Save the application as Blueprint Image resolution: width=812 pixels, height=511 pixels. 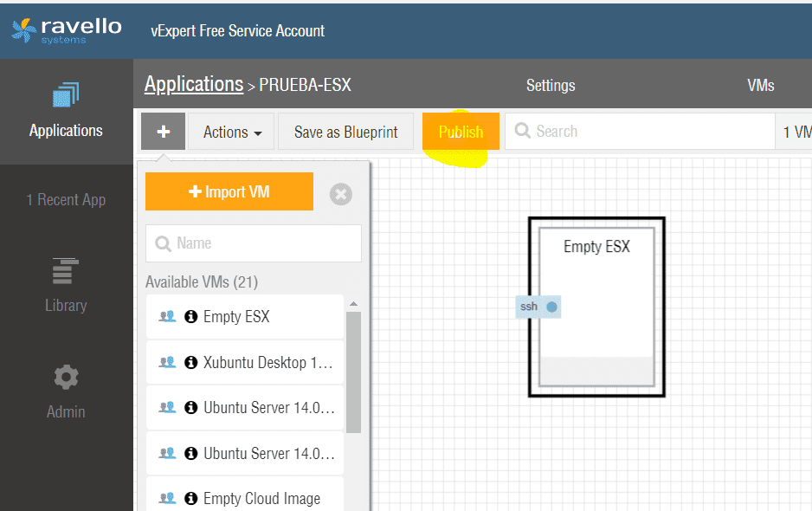345,132
